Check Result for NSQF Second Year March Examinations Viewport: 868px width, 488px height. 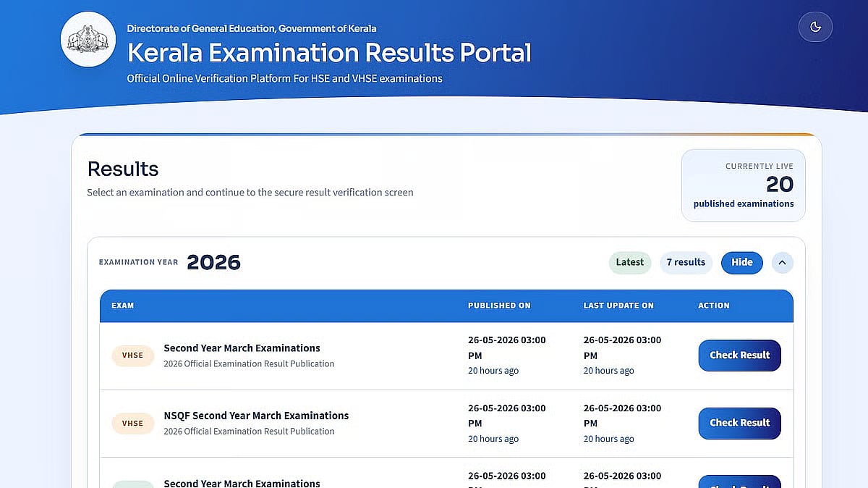[x=739, y=423]
